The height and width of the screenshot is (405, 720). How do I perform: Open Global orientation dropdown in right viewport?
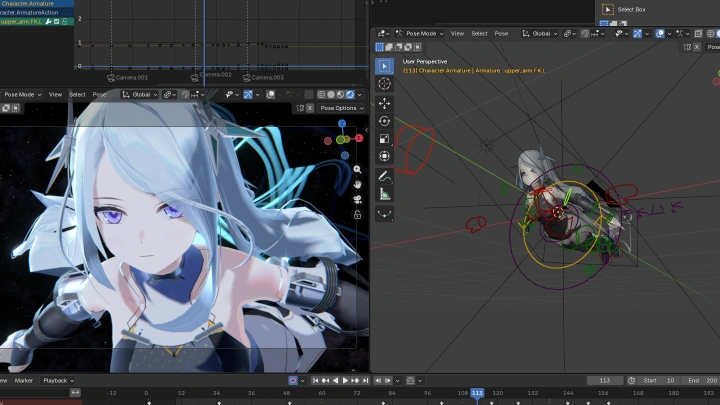(x=540, y=34)
